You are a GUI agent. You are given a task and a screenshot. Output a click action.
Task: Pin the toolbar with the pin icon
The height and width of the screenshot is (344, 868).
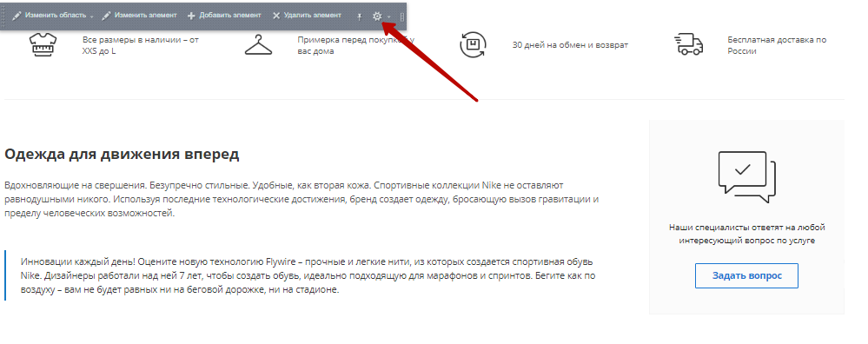click(359, 17)
